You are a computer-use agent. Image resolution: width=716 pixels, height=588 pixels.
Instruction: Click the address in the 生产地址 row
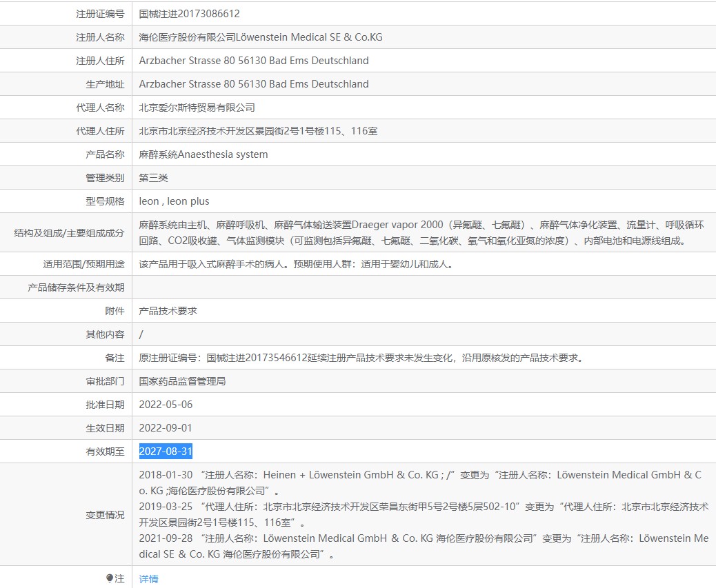tap(253, 84)
